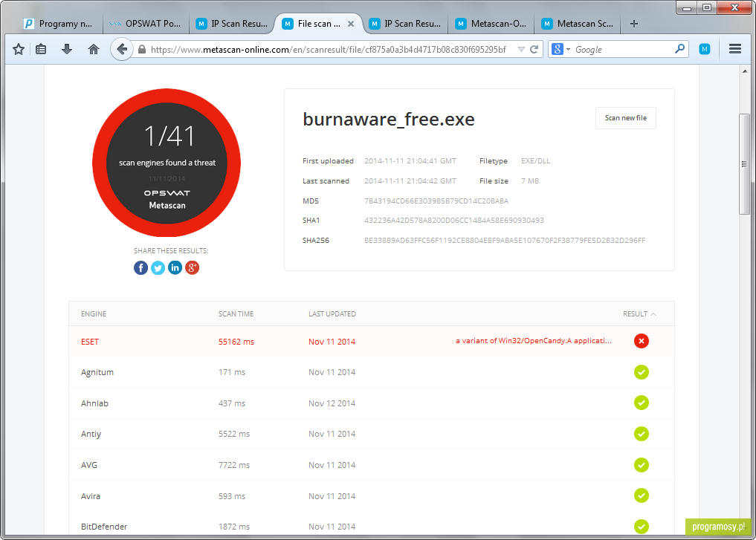
Task: Click the Nov 12 2014 date for Ahnlab
Action: 332,403
